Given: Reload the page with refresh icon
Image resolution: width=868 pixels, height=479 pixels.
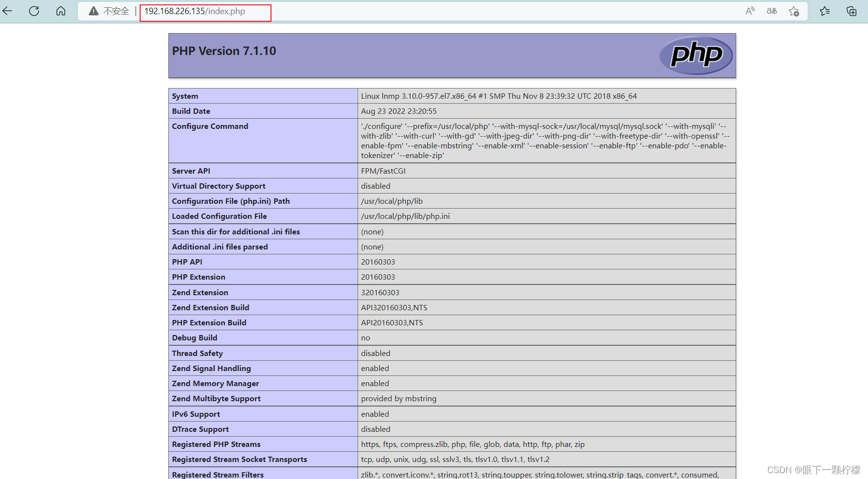Looking at the screenshot, I should [x=34, y=11].
